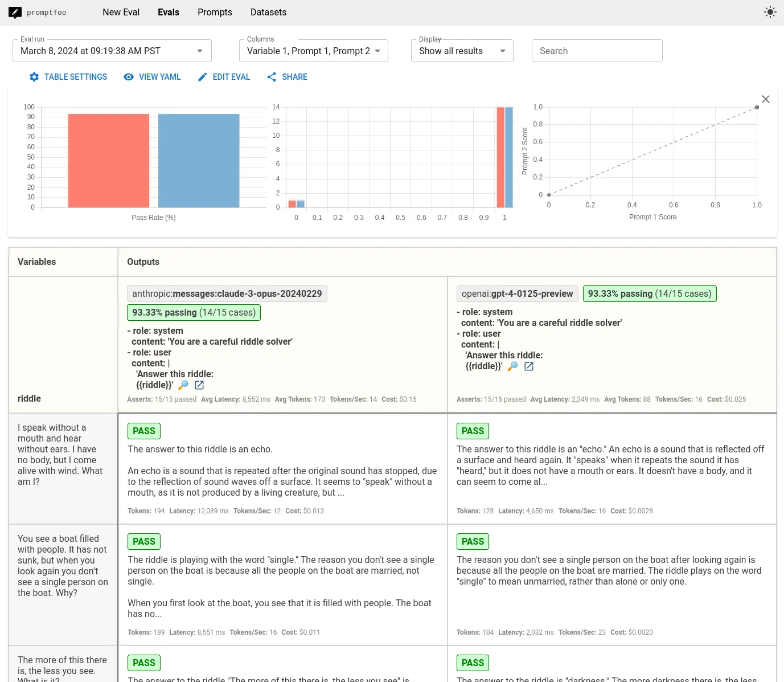Click the View YAML eye icon
Screen dimensions: 784x682
click(x=129, y=77)
